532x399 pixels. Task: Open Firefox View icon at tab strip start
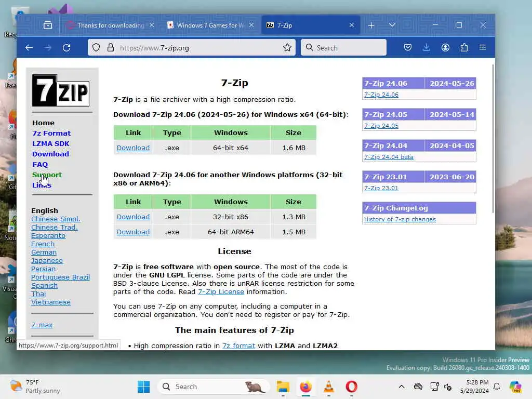pyautogui.click(x=48, y=25)
